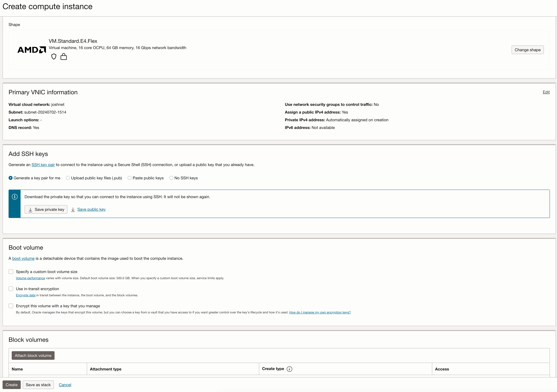The height and width of the screenshot is (392, 557).
Task: Select the No SSH keys option
Action: tap(172, 178)
